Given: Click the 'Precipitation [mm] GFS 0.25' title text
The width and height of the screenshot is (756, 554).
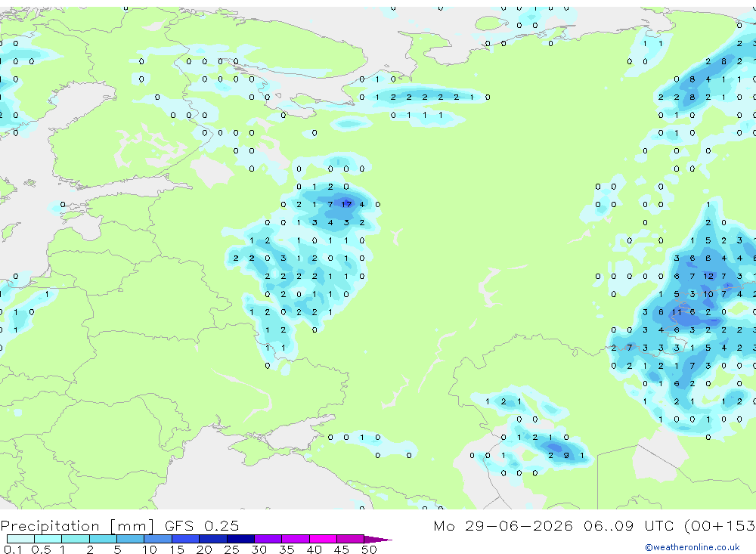Looking at the screenshot, I should click(x=119, y=525).
